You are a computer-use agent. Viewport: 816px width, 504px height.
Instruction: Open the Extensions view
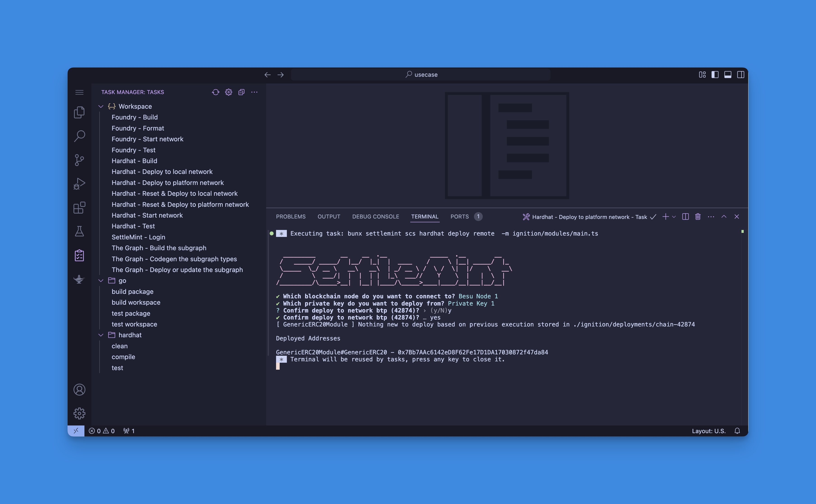[79, 208]
